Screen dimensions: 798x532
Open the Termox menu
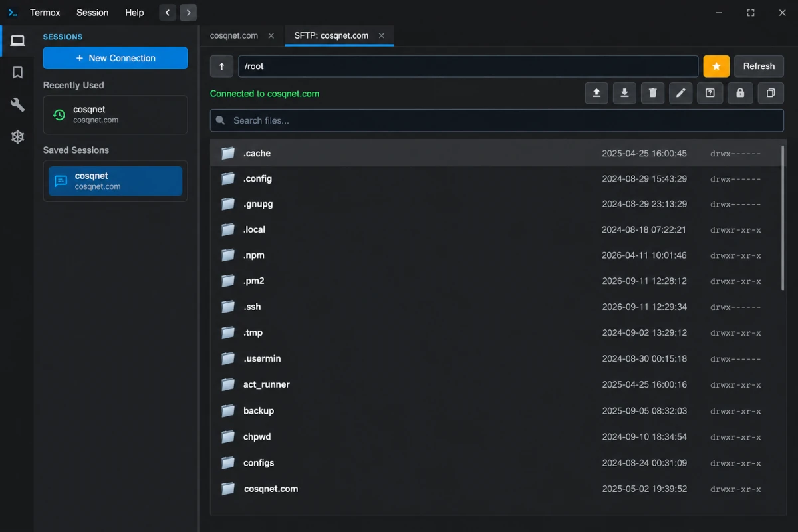point(45,13)
